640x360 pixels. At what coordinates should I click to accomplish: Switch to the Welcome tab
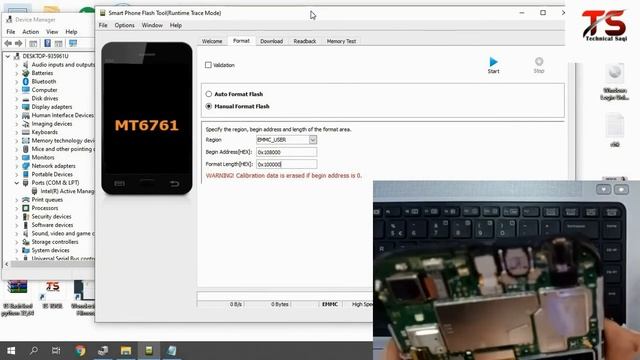coord(212,41)
